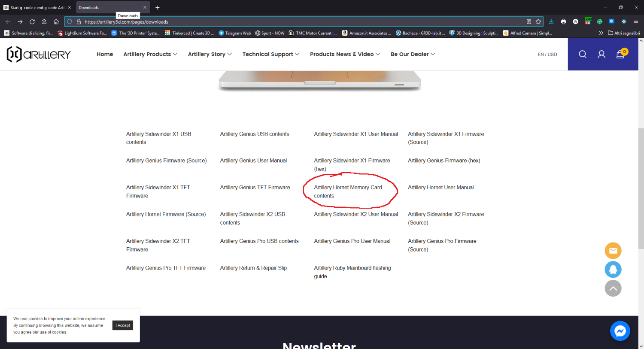Image resolution: width=644 pixels, height=349 pixels.
Task: Bookmark this page with star icon
Action: (538, 21)
